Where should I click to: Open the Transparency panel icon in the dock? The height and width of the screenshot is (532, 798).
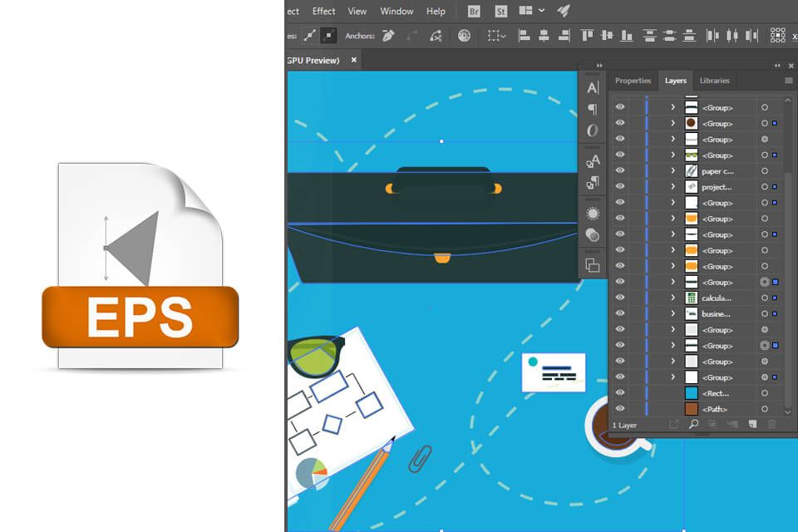click(x=593, y=235)
